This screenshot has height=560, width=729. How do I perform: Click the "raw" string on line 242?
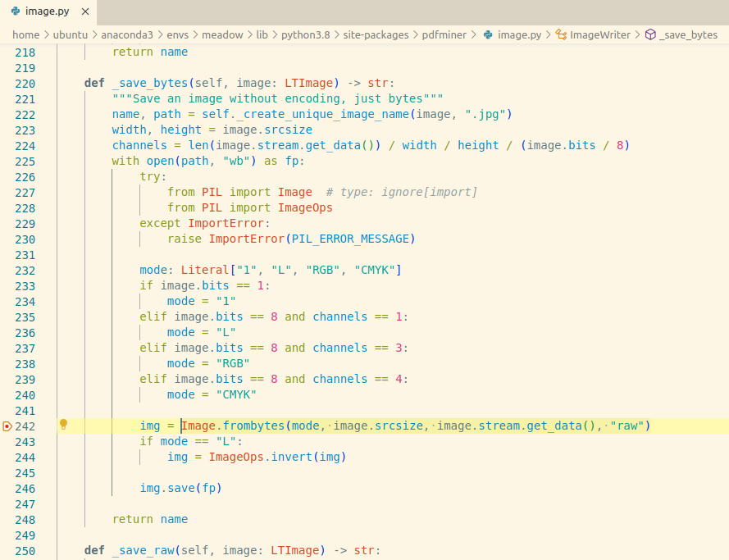coord(627,426)
